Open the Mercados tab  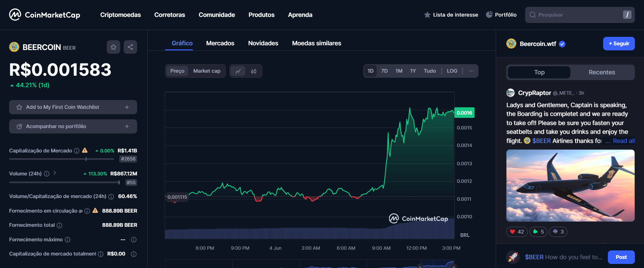click(x=220, y=43)
